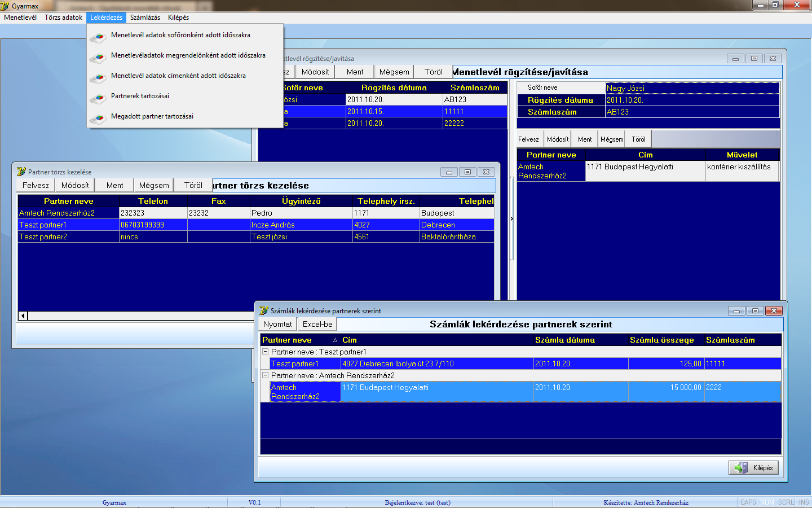Click the phone cell '06703199399'
Image resolution: width=812 pixels, height=508 pixels.
pos(153,225)
